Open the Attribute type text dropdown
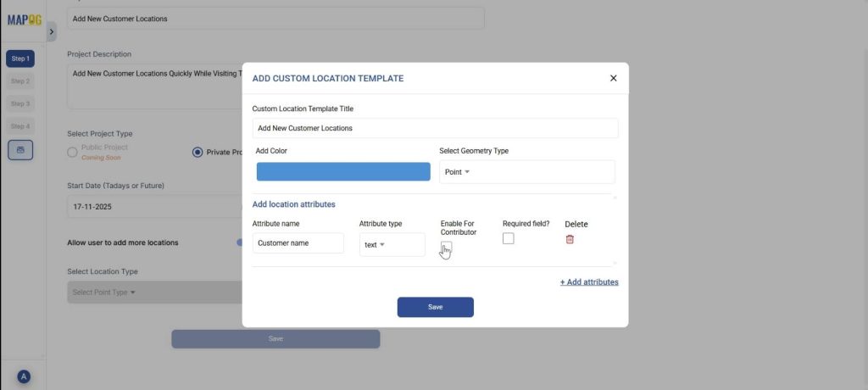Screen dimensions: 868x390 392,244
